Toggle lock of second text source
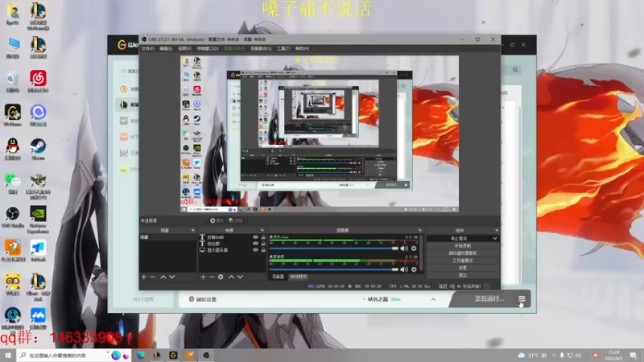This screenshot has height=362, width=644. [x=263, y=244]
